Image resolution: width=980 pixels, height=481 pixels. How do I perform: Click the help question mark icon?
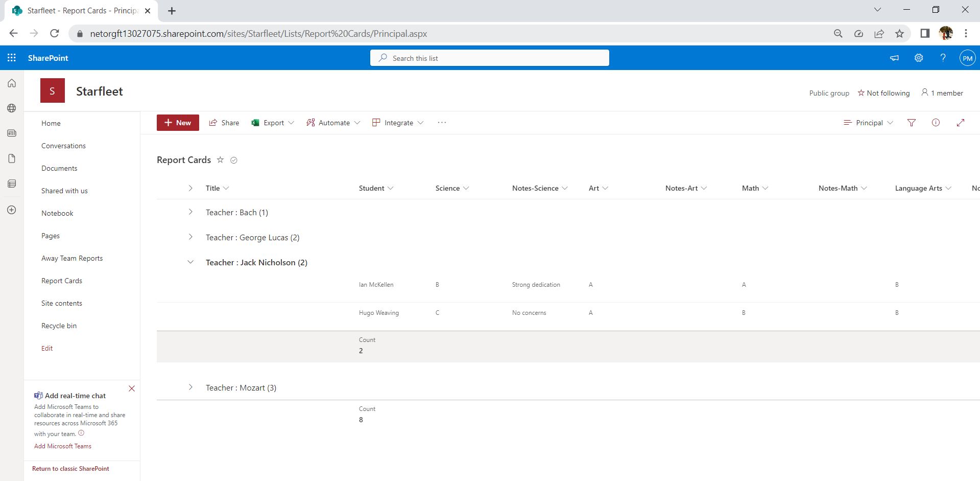click(943, 58)
